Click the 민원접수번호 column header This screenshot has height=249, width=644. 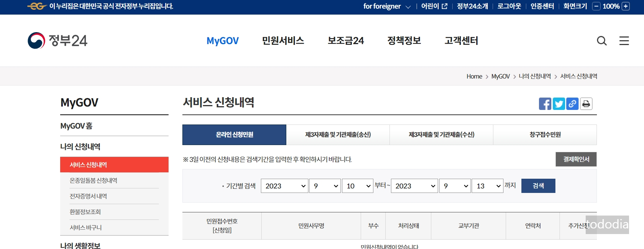point(222,226)
